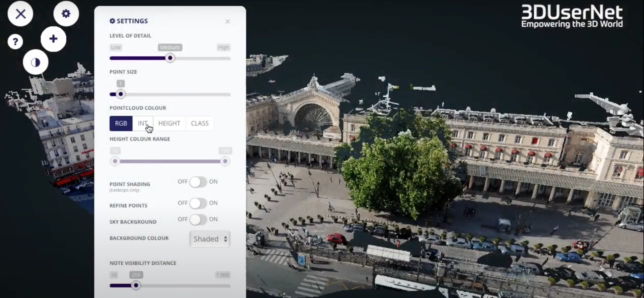Enable the Refine Points switch
The image size is (644, 298).
point(198,203)
